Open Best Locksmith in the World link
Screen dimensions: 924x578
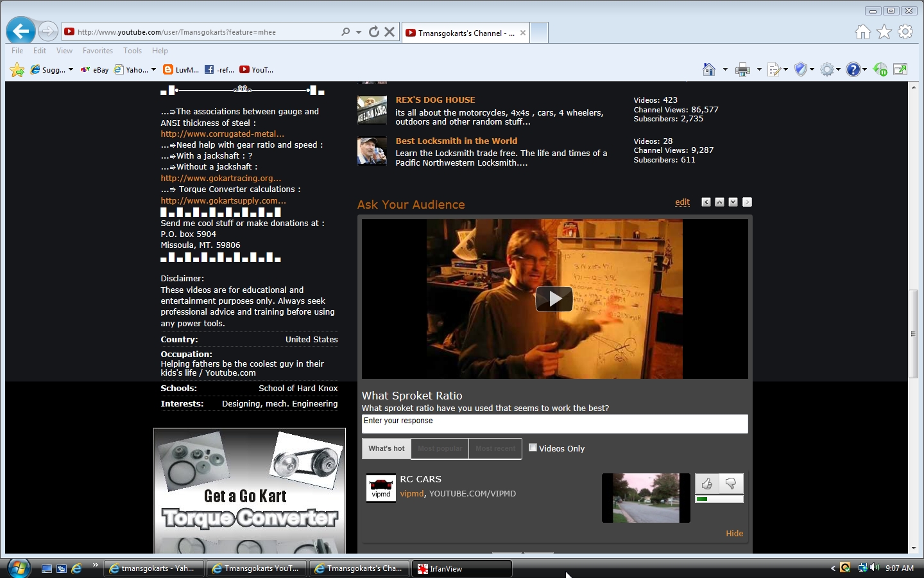tap(456, 141)
